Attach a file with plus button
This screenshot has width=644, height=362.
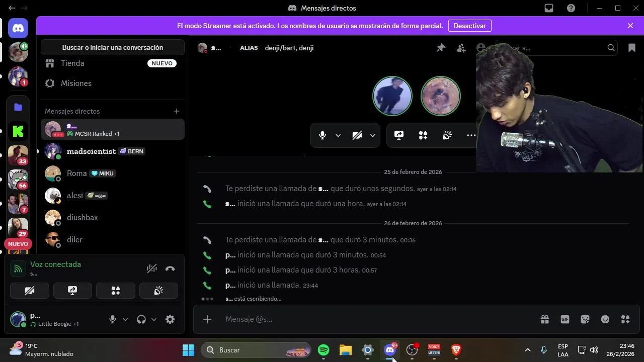(207, 319)
